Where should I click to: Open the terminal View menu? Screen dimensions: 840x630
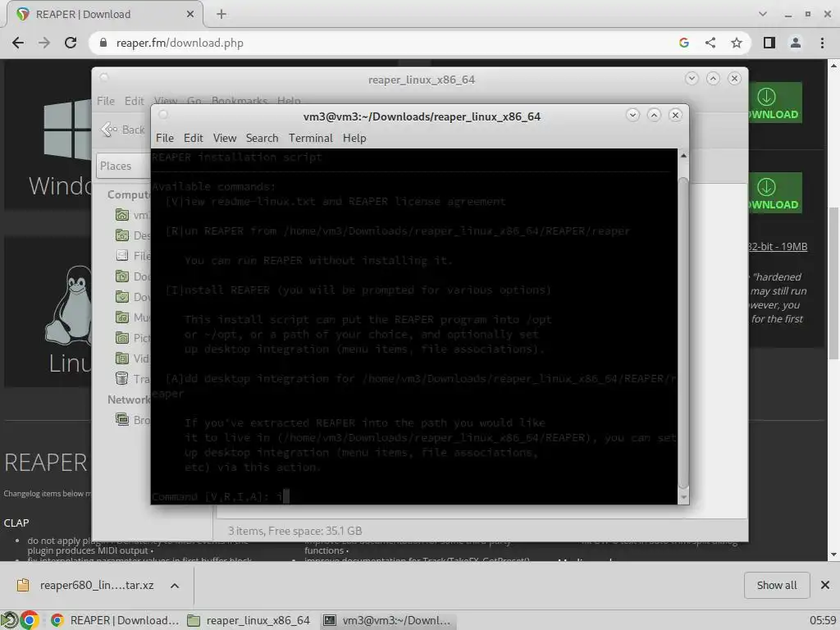click(x=225, y=138)
